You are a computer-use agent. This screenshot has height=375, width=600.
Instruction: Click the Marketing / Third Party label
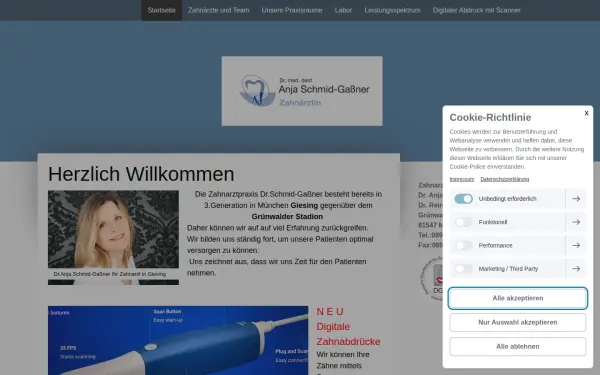pyautogui.click(x=508, y=269)
